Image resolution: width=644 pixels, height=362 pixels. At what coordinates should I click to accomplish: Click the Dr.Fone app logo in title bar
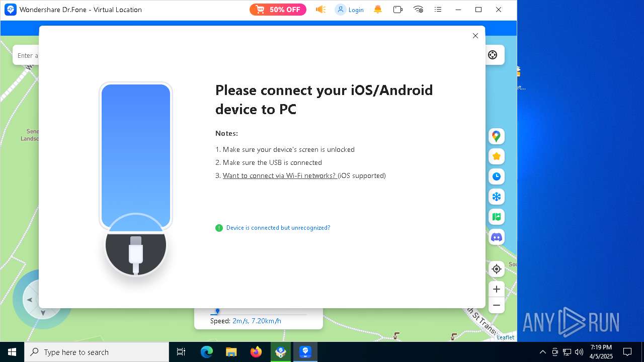coord(11,10)
